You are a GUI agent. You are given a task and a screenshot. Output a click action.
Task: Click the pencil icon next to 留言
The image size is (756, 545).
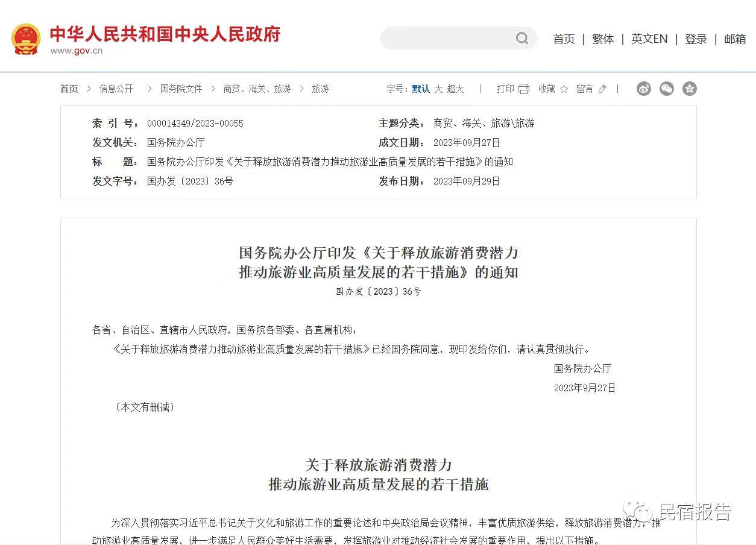tap(602, 89)
